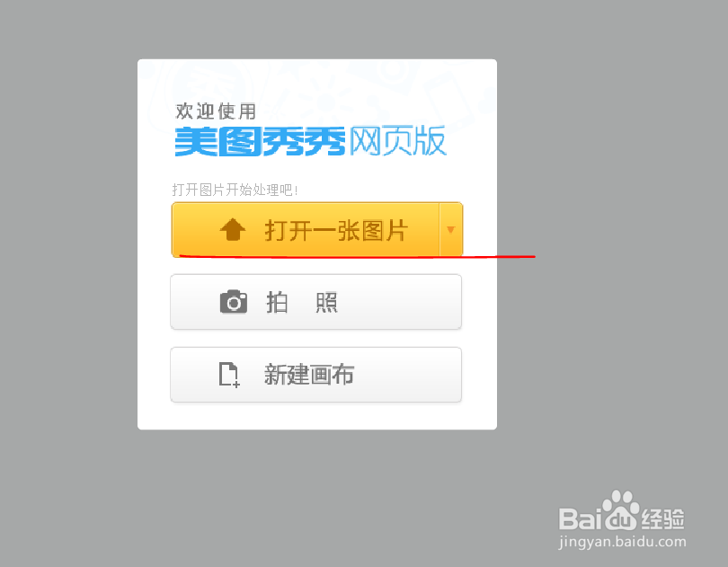Viewport: 728px width, 567px height.
Task: Choose the 新建画布 button
Action: pyautogui.click(x=316, y=375)
